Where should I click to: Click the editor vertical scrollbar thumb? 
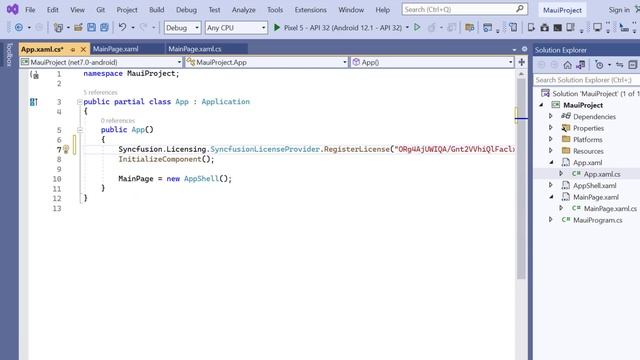tap(521, 178)
